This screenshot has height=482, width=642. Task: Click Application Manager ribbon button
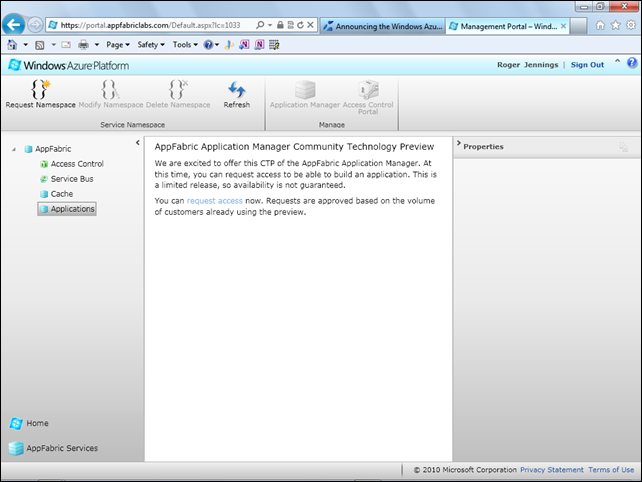point(305,94)
